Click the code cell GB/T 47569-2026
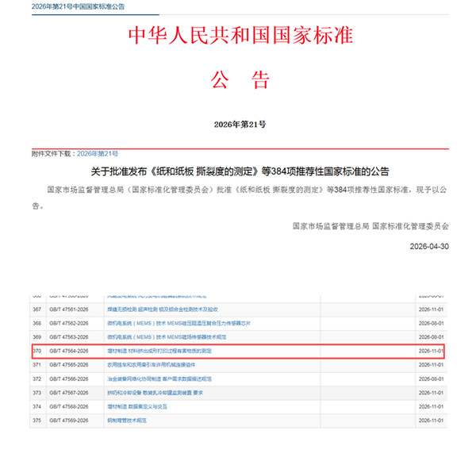The width and height of the screenshot is (476, 465). coord(69,421)
